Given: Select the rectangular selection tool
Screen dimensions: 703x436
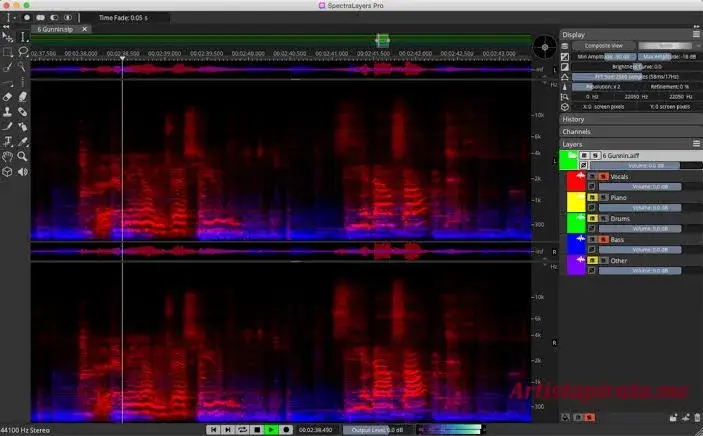Looking at the screenshot, I should point(7,52).
